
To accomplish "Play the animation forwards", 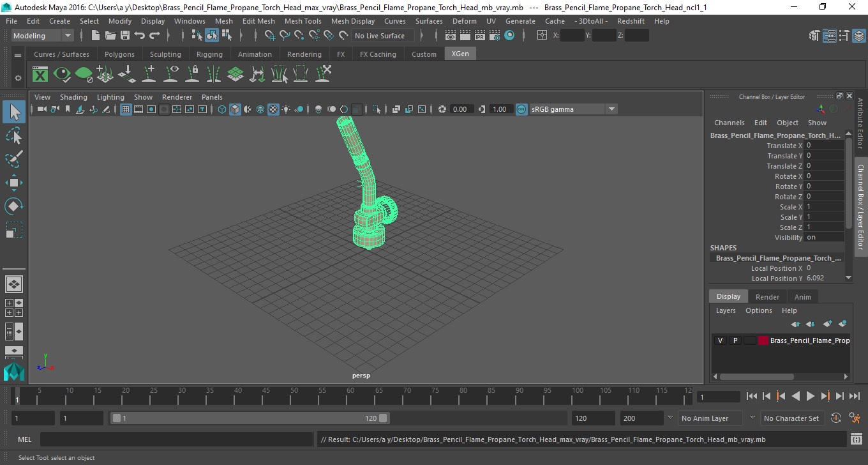I will pos(811,397).
